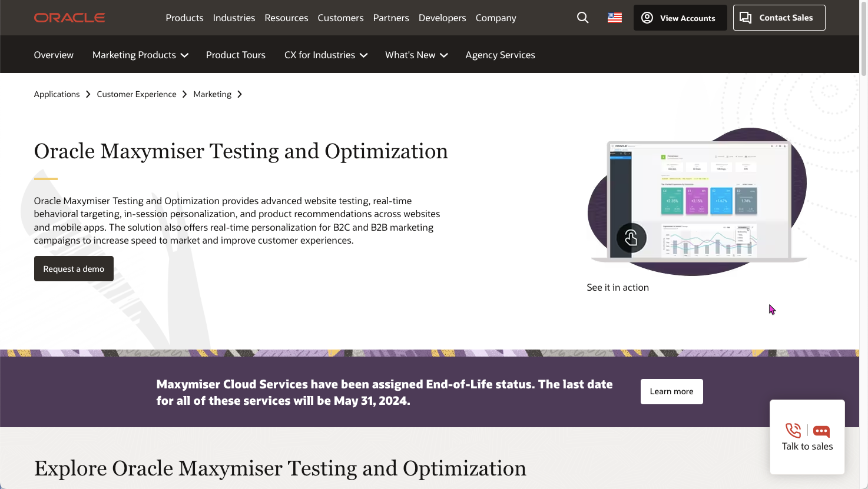
Task: Click the Talk to sales text
Action: point(807,446)
